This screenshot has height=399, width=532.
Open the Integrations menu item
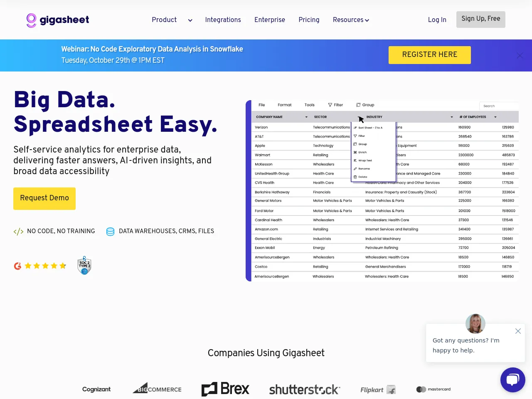point(223,20)
